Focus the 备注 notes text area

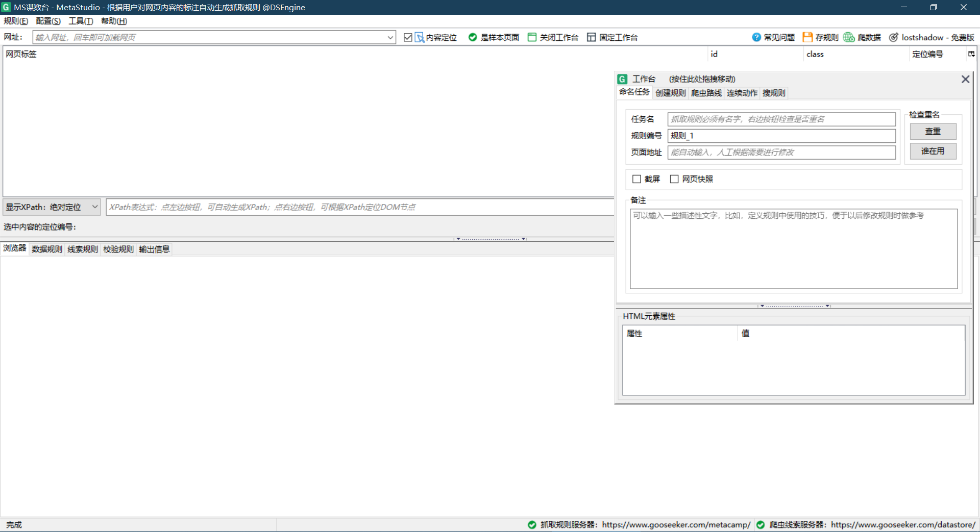[x=794, y=249]
